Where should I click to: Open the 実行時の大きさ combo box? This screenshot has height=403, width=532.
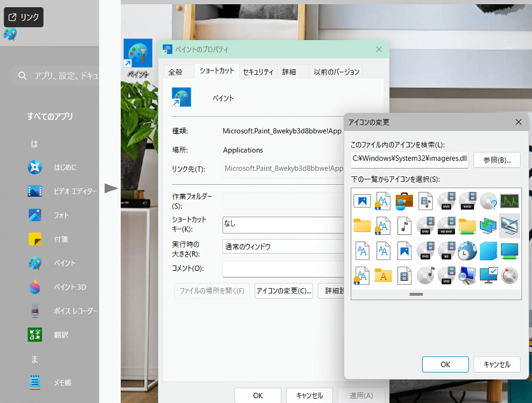pos(283,246)
